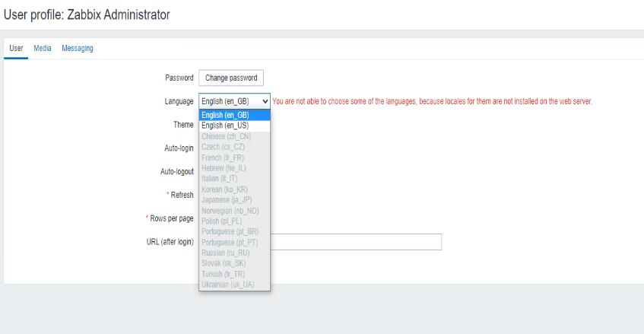Click the red locales warning message

coord(432,101)
